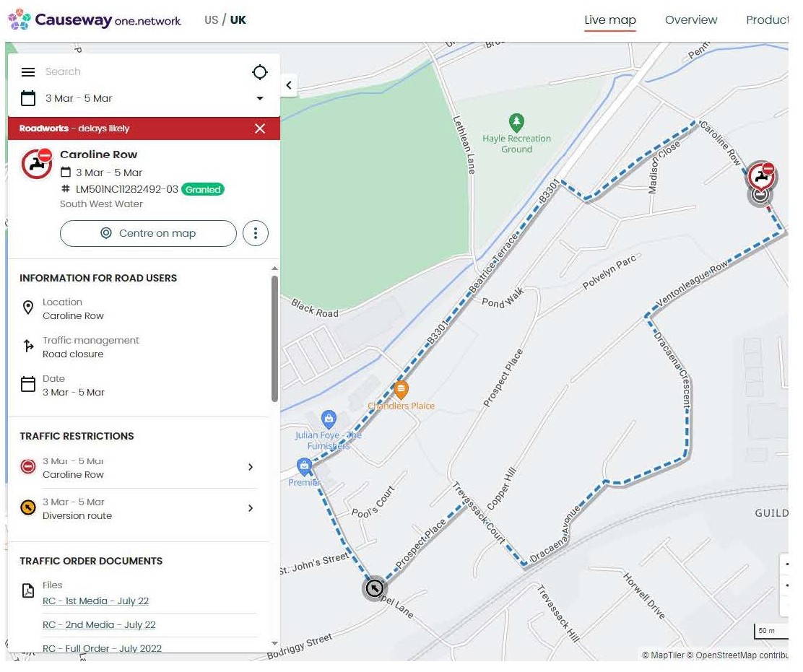Viewport: 803px width, 672px height.
Task: Click the Chandlers Plaice restaurant pin
Action: click(x=401, y=390)
